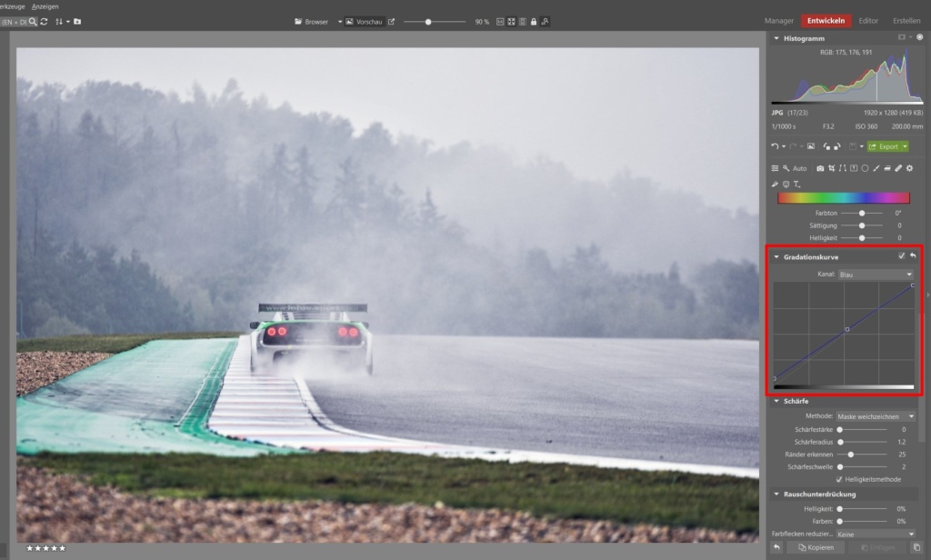Switch to the Manager tab
931x560 pixels.
click(779, 20)
